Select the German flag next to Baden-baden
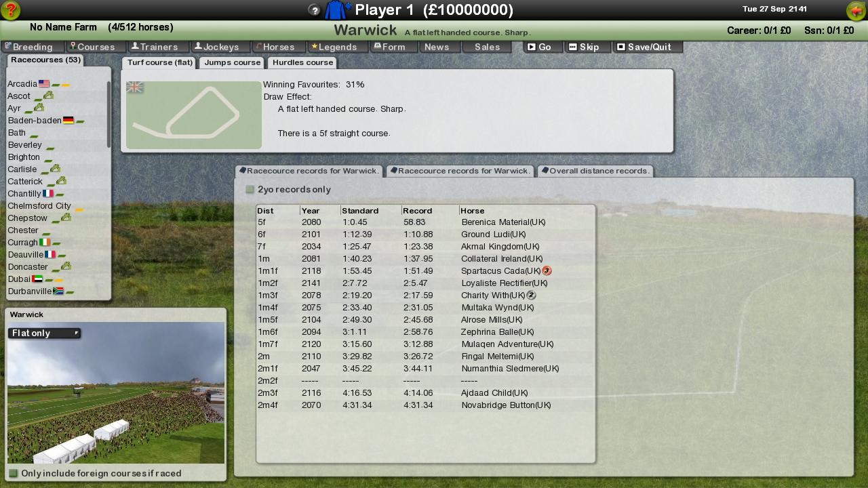The image size is (868, 488). point(68,120)
